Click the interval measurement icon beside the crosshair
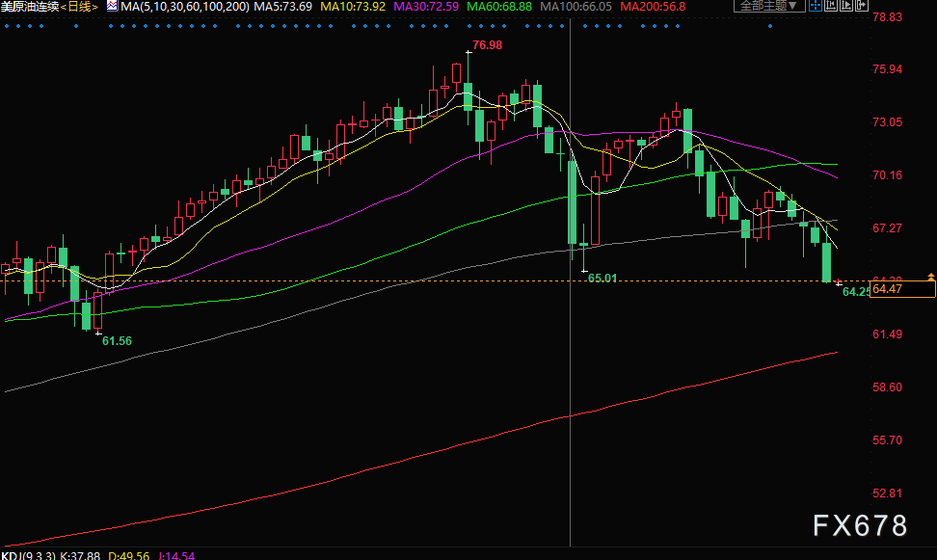937x560 pixels. point(831,6)
